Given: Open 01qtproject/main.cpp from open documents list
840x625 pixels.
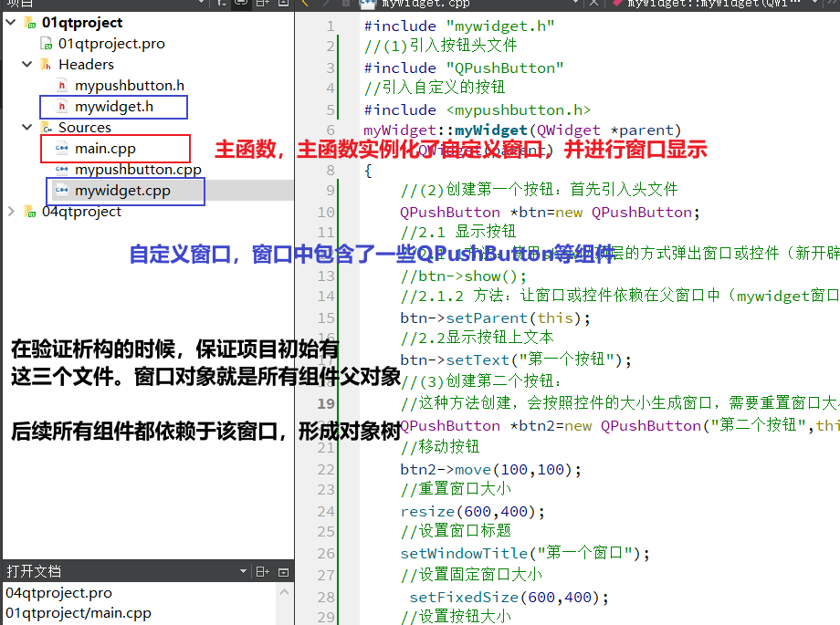Looking at the screenshot, I should (x=73, y=613).
